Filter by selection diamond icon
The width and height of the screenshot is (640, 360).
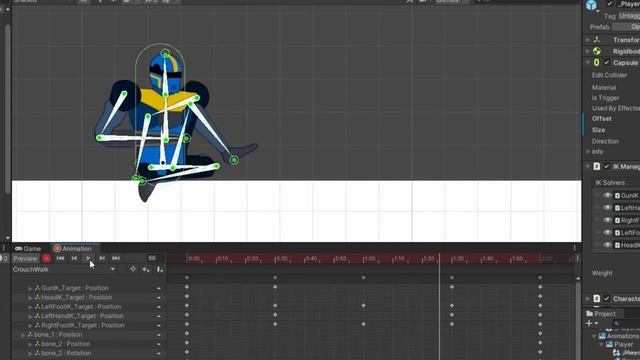click(133, 269)
